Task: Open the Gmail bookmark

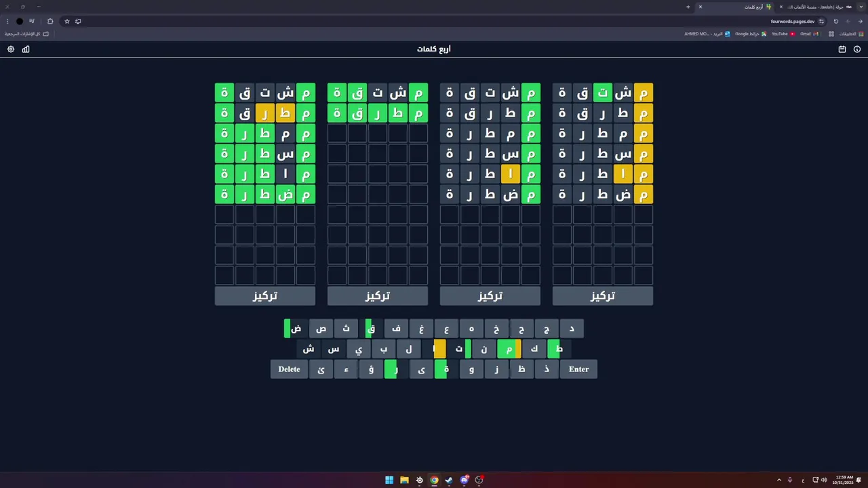Action: click(810, 33)
